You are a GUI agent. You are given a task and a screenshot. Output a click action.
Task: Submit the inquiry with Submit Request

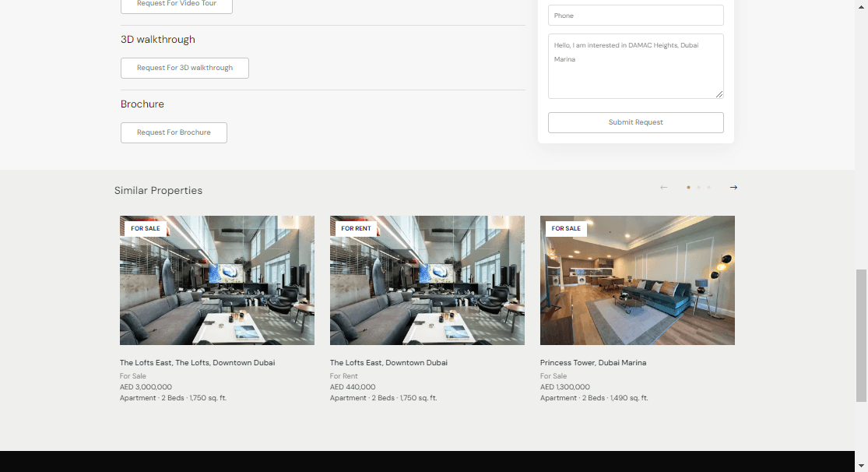point(635,122)
